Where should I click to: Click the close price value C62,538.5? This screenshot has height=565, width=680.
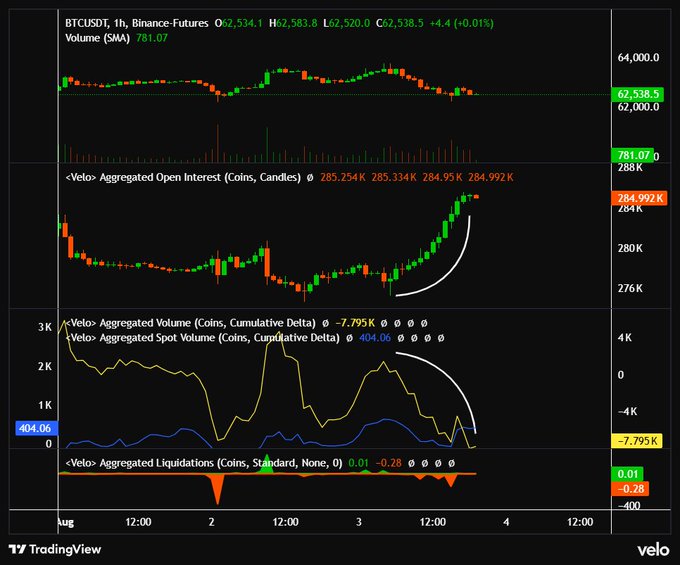pos(399,23)
